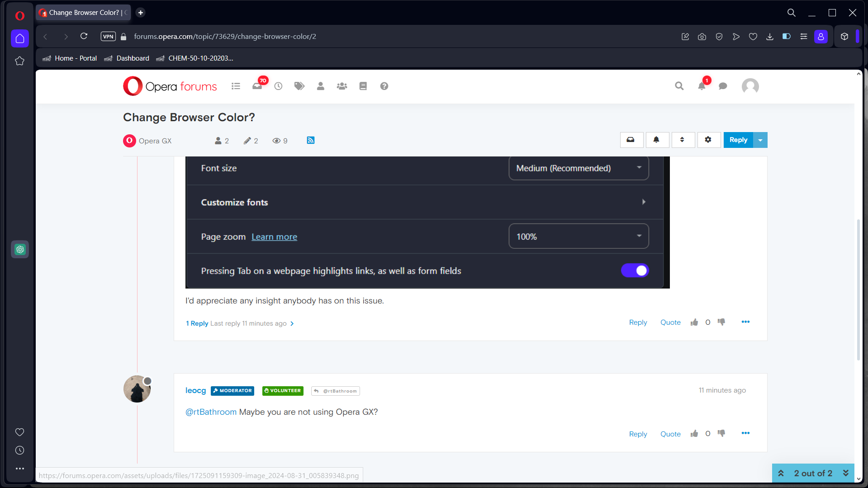Image resolution: width=868 pixels, height=488 pixels.
Task: Expand the Reply button dropdown arrow
Action: coord(760,140)
